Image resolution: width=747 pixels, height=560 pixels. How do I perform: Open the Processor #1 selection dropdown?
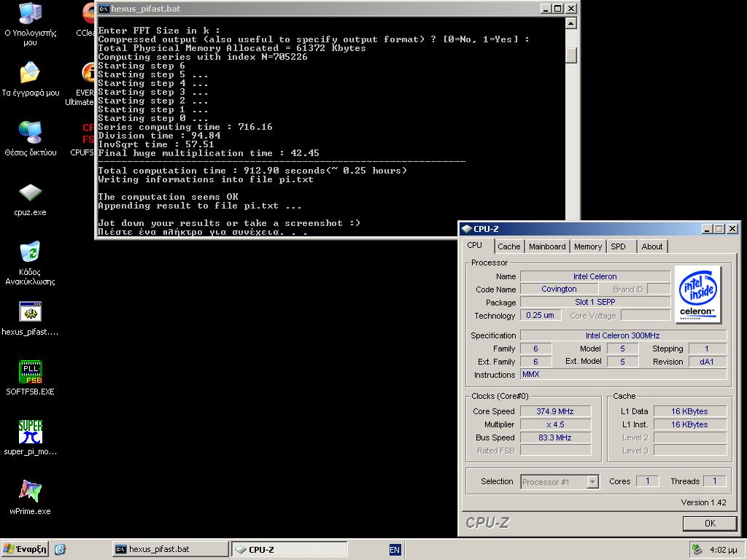(592, 482)
